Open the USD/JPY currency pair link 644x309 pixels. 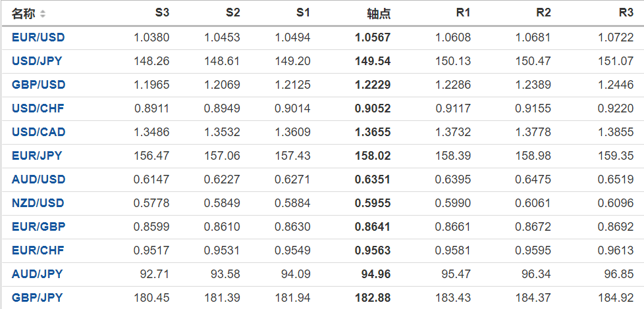pos(38,61)
